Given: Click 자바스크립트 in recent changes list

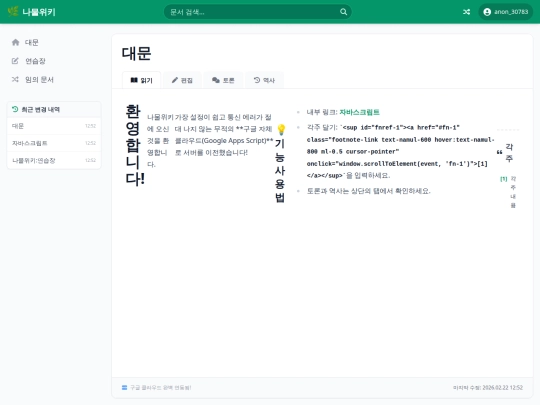Looking at the screenshot, I should click(54, 143).
